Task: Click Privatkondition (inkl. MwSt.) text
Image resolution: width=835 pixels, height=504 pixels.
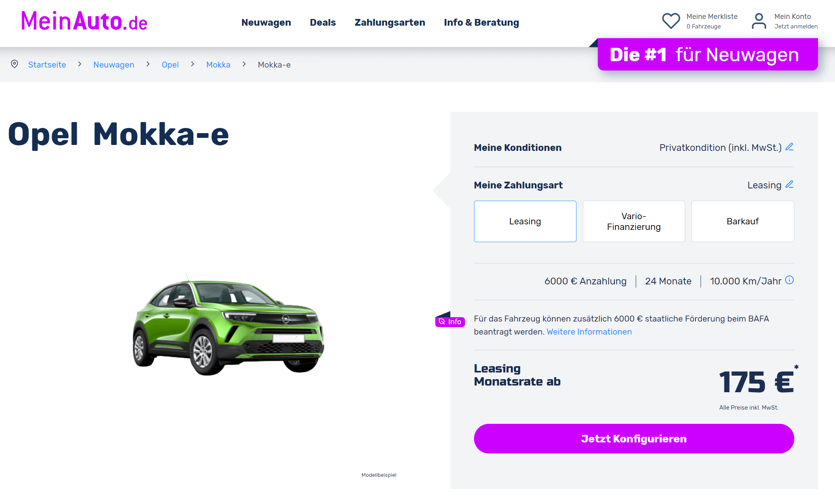Action: pos(720,148)
